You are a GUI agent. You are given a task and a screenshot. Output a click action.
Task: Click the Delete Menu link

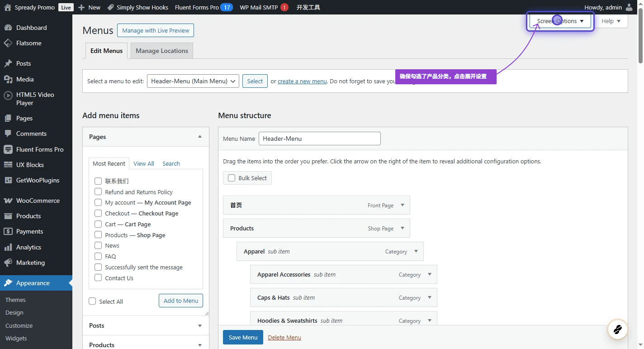(284, 337)
